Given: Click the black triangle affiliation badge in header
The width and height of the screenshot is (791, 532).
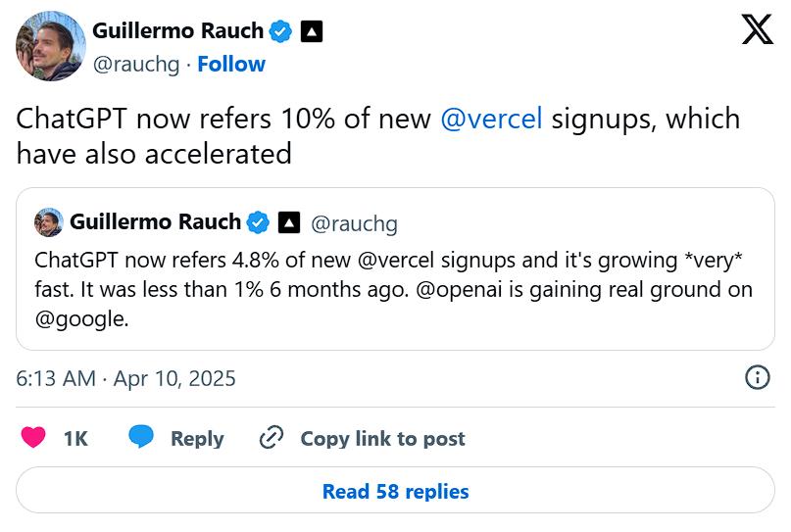Looking at the screenshot, I should pos(311,31).
